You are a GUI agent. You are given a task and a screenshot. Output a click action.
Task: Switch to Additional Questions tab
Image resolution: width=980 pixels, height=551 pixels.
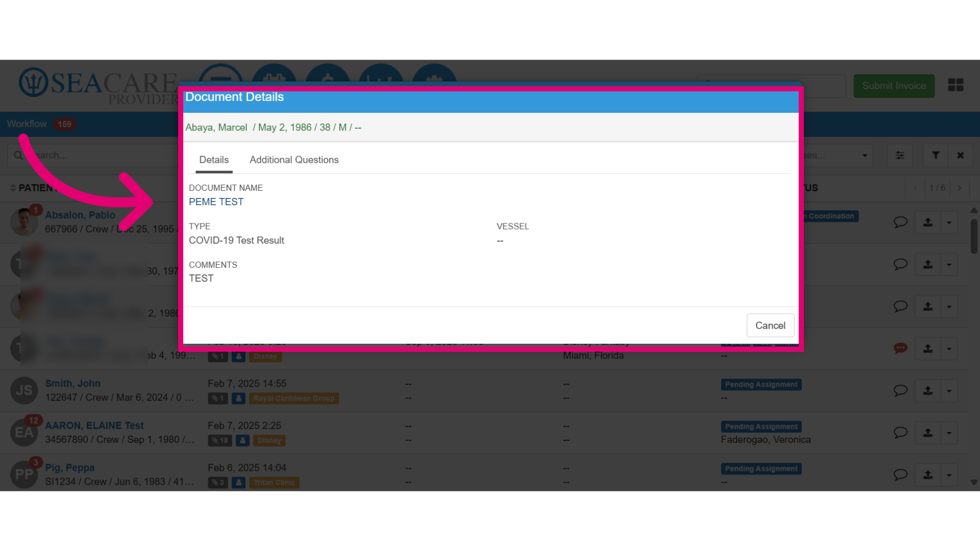[294, 160]
